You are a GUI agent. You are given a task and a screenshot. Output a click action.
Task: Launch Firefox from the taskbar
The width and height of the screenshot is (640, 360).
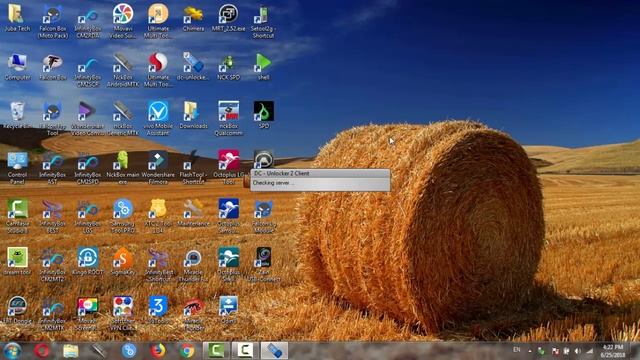pyautogui.click(x=158, y=351)
